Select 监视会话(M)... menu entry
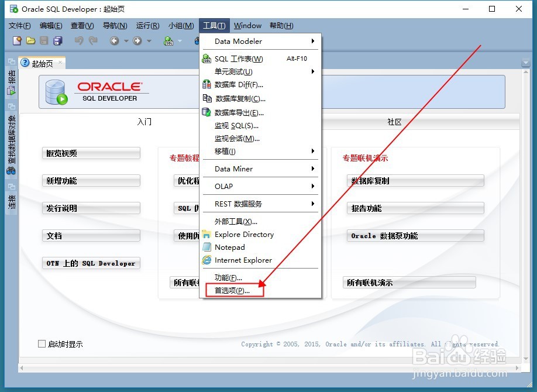Viewport: 537px width, 392px height. point(260,139)
